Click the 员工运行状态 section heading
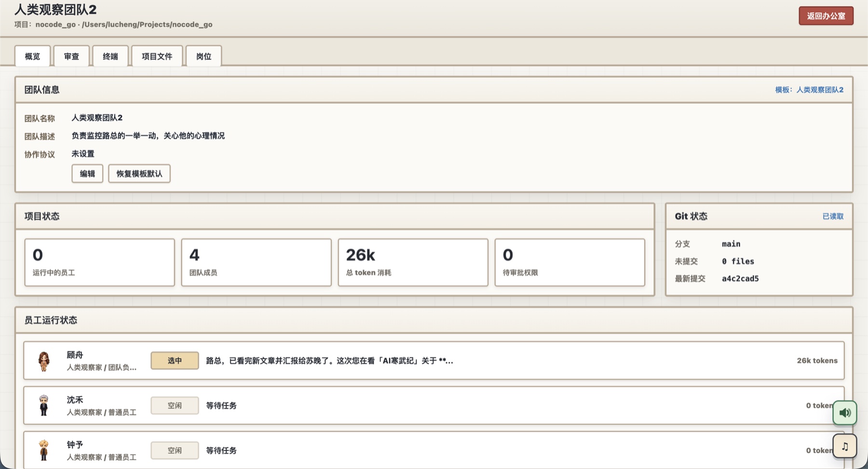 51,320
